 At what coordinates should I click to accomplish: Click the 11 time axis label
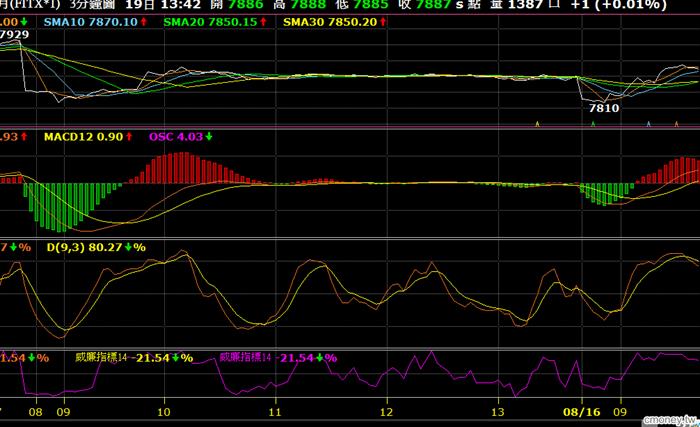(x=275, y=412)
